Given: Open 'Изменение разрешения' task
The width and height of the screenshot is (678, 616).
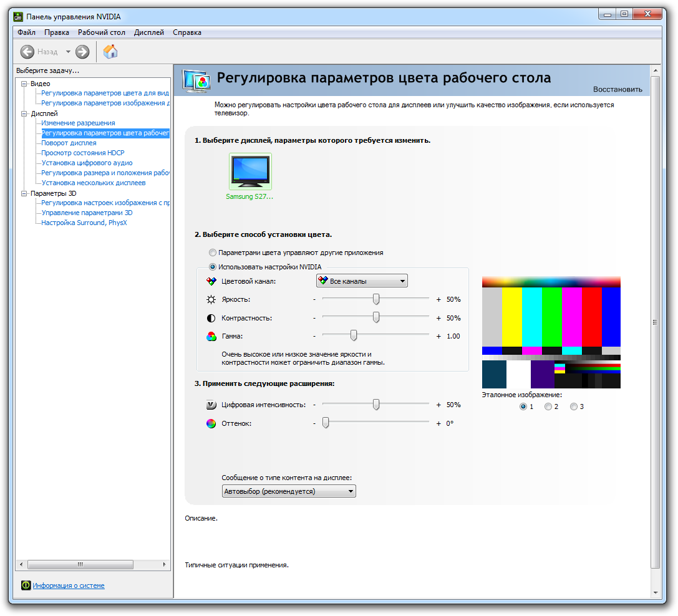Looking at the screenshot, I should tap(78, 123).
